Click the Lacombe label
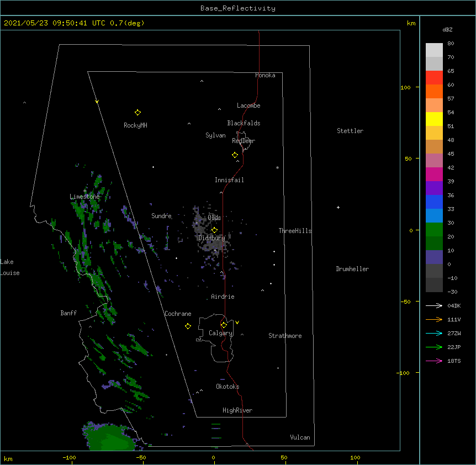476x465 pixels. click(248, 105)
